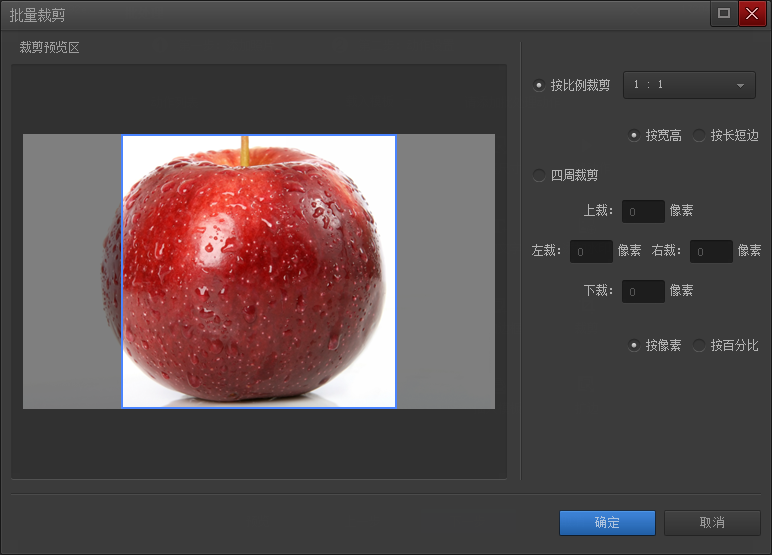Confirm cropping with the 确定 button
The image size is (772, 555).
coord(607,523)
